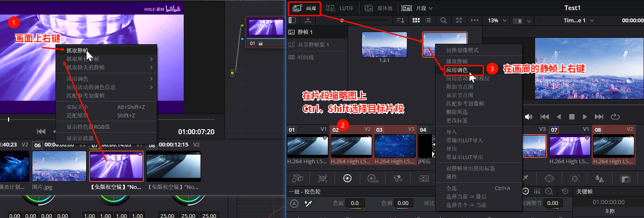Play forward in right viewer
Image resolution: width=644 pixels, height=218 pixels.
[x=585, y=117]
